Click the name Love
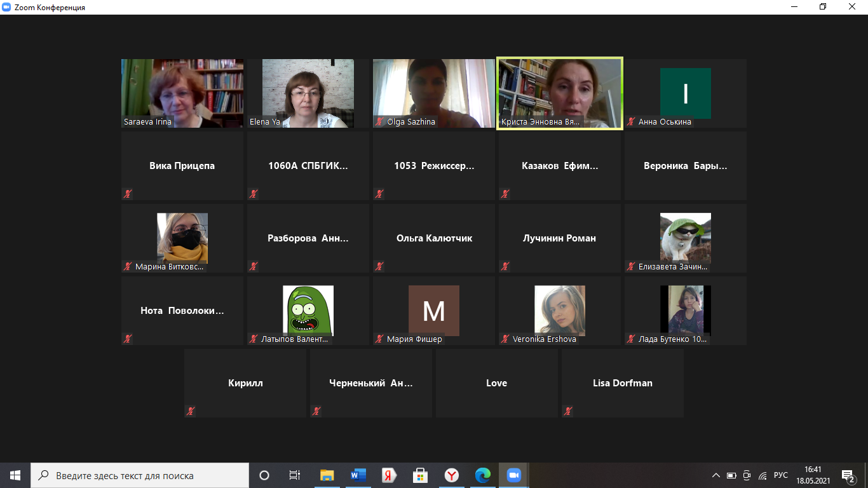Screen dimensions: 868x488 click(497, 383)
